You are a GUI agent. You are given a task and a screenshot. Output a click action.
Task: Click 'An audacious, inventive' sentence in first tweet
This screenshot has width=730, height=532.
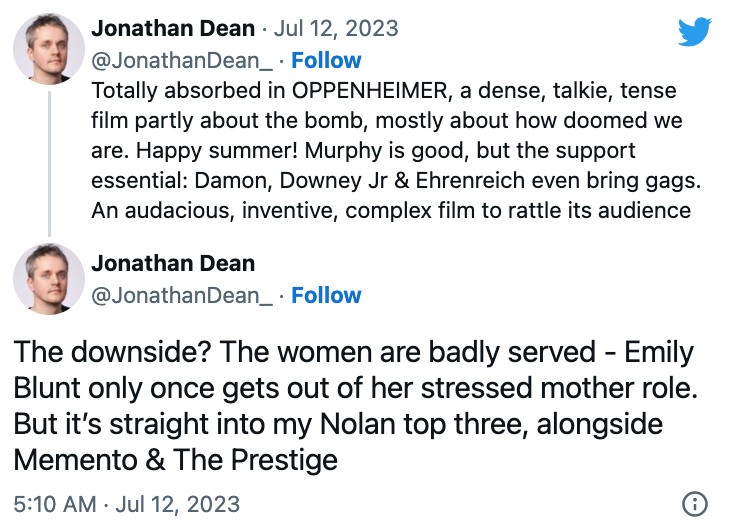point(215,211)
